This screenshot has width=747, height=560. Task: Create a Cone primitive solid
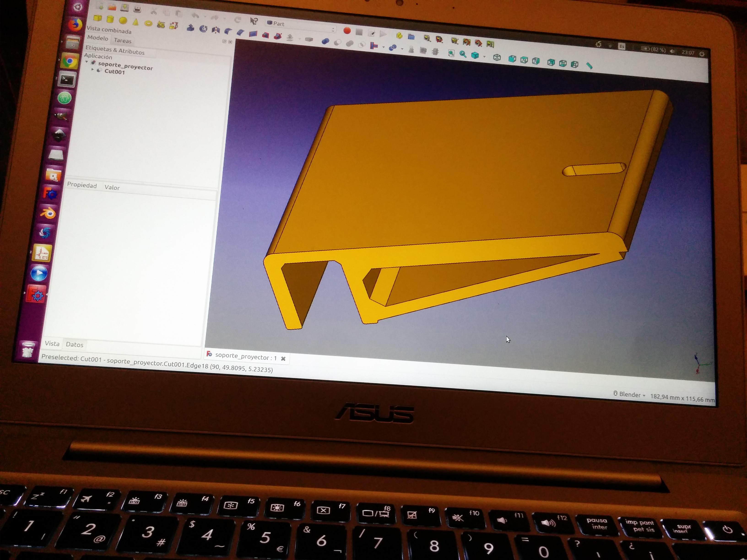pyautogui.click(x=135, y=22)
